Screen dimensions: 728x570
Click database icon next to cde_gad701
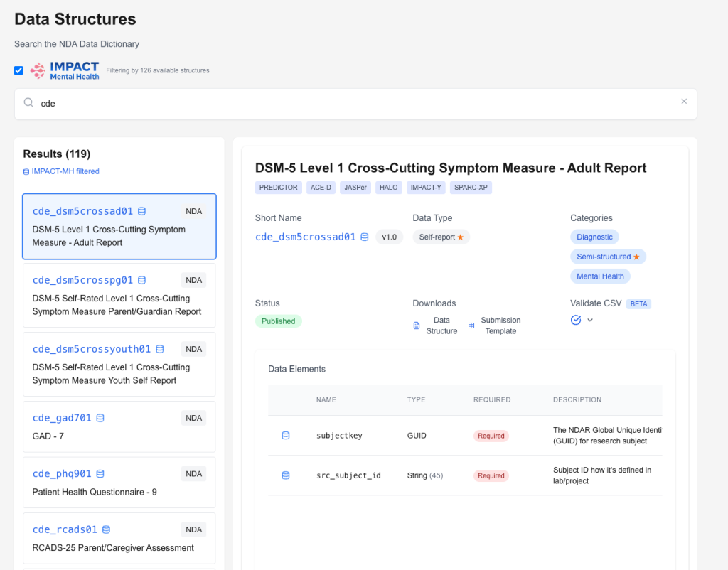(100, 418)
